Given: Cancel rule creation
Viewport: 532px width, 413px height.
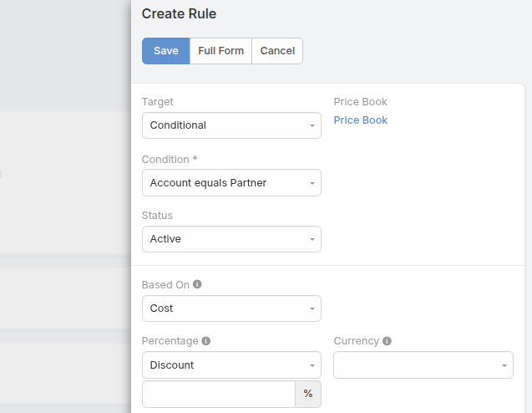Looking at the screenshot, I should tap(277, 51).
